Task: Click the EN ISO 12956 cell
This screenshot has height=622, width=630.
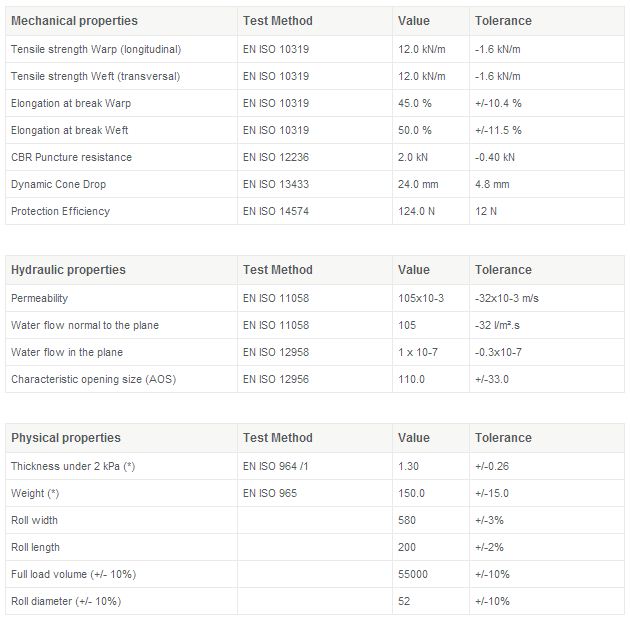Action: pos(276,379)
